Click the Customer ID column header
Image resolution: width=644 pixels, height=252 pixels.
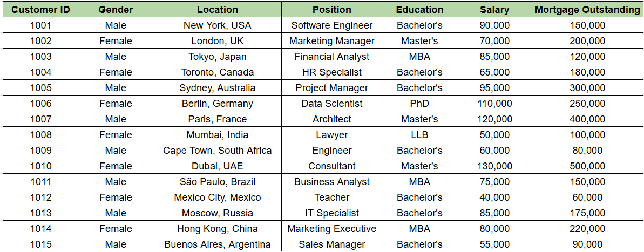click(x=40, y=10)
